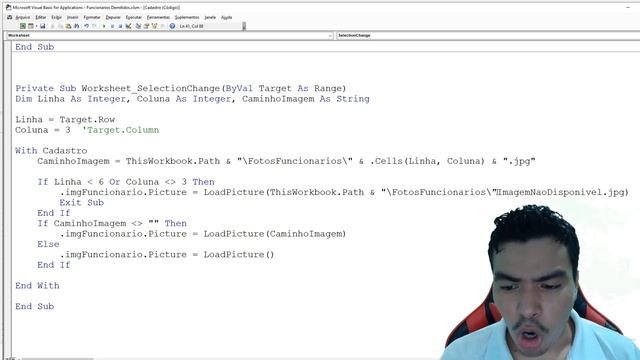Image resolution: width=640 pixels, height=360 pixels.
Task: Click on 'If CaminhoImagem <> "" Then'
Action: pos(112,223)
